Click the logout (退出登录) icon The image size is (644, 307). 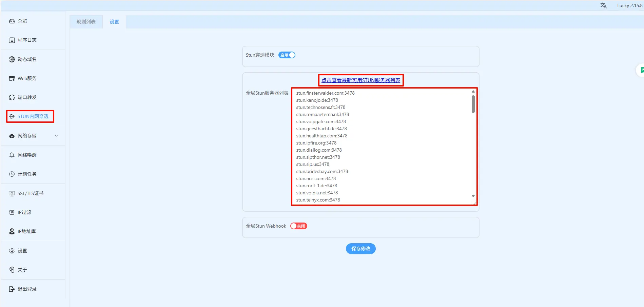(x=12, y=289)
